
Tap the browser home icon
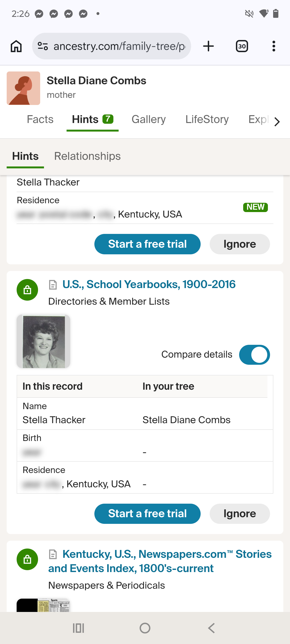[16, 46]
